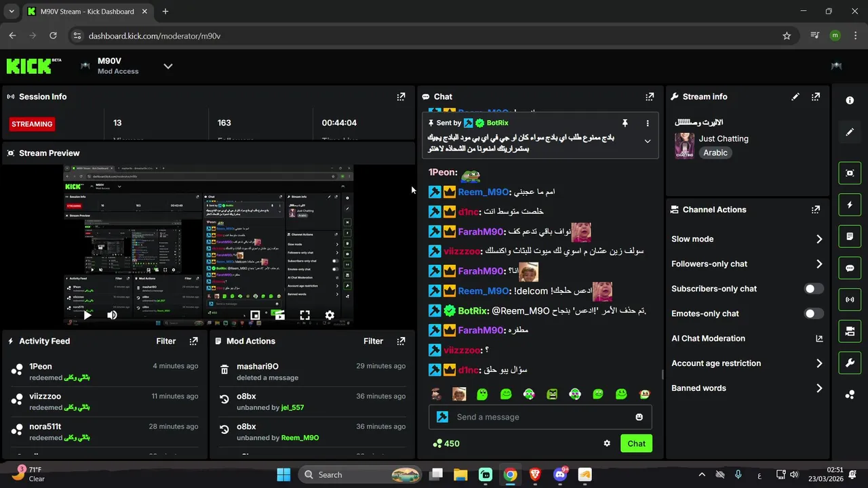Open browser tab list dropdown
868x488 pixels.
(12, 12)
